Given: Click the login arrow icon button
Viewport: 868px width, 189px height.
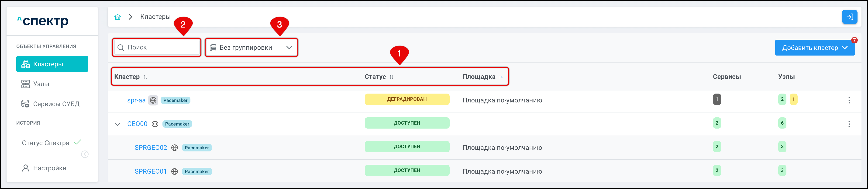Looking at the screenshot, I should [849, 17].
